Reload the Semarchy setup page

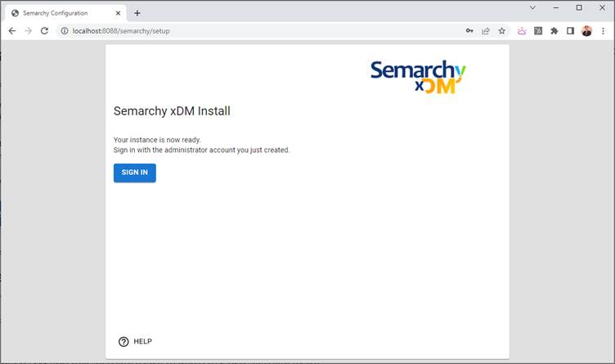(44, 31)
